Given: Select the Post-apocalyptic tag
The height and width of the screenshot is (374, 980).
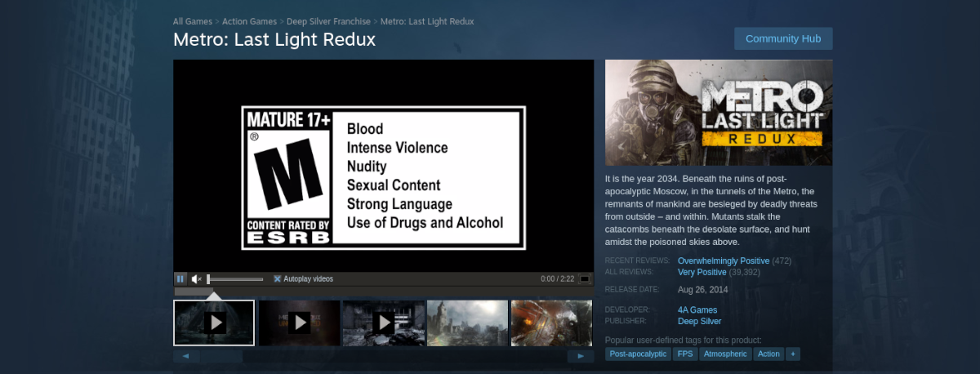Looking at the screenshot, I should tap(639, 354).
